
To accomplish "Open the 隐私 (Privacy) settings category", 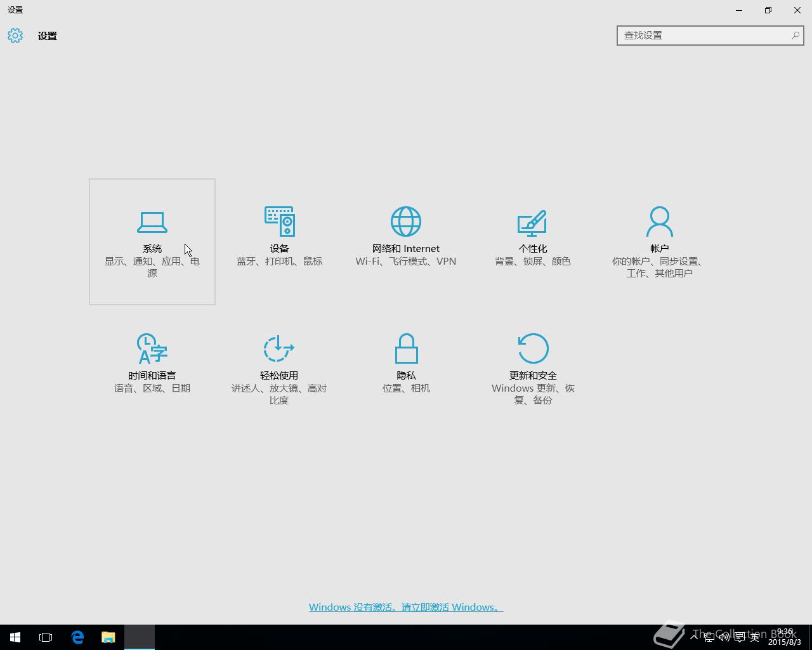I will (406, 369).
